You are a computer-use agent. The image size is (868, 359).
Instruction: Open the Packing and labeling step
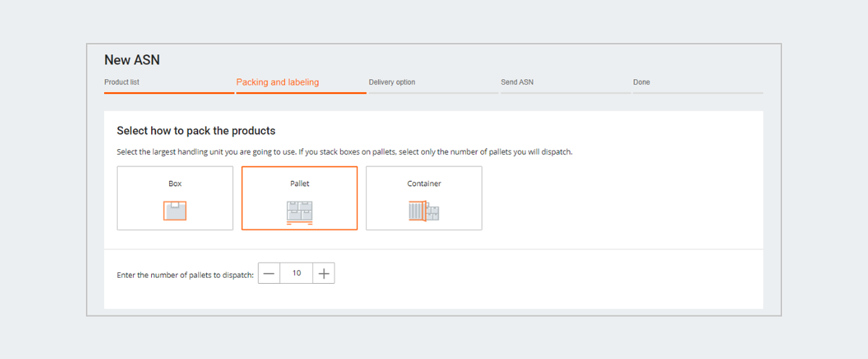click(278, 83)
